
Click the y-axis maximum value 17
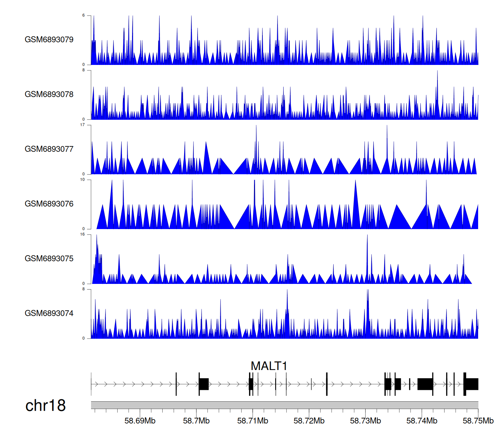pyautogui.click(x=82, y=125)
